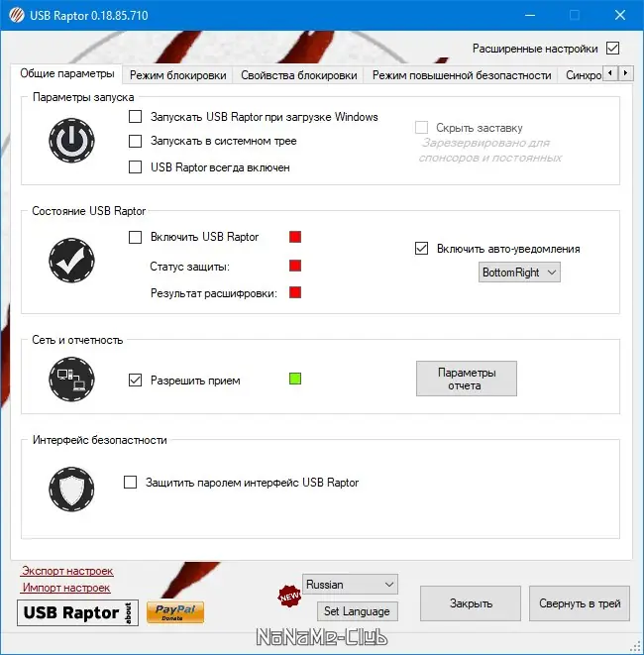Click the 'Сеть и отчетность' group title
This screenshot has width=644, height=655.
[77, 340]
